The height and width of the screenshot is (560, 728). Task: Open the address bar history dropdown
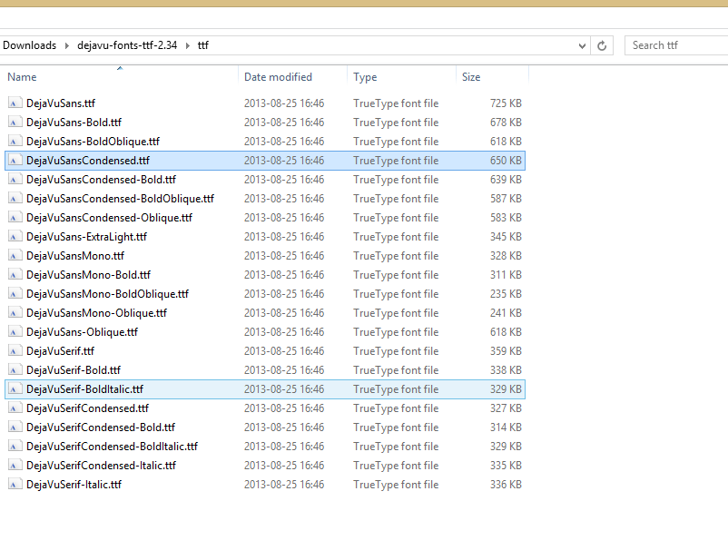tap(583, 45)
